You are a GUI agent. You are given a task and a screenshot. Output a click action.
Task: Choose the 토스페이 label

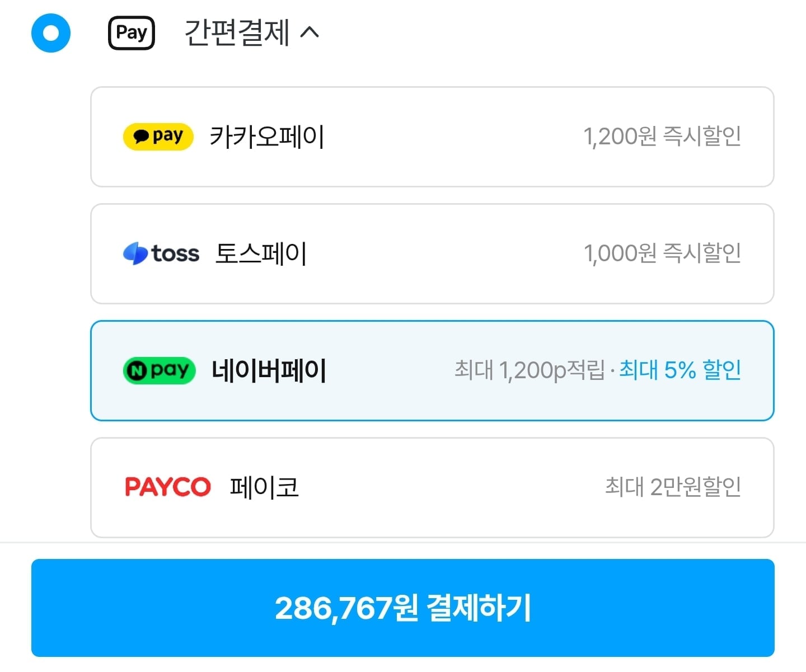click(x=261, y=253)
